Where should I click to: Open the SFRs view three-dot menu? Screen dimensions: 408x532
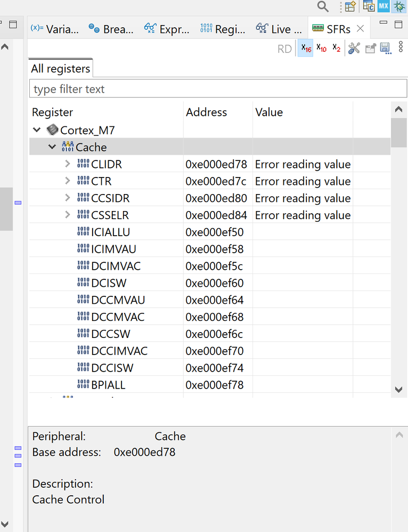tap(401, 49)
